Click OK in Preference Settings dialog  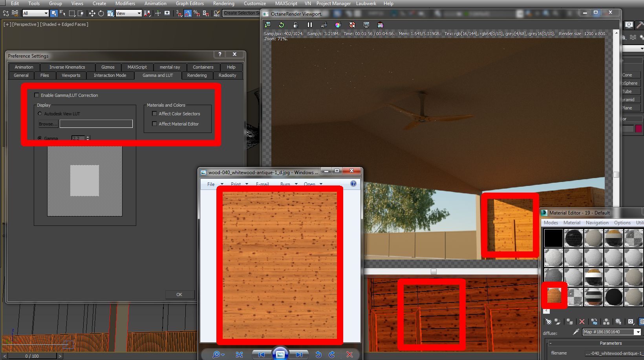(x=179, y=295)
